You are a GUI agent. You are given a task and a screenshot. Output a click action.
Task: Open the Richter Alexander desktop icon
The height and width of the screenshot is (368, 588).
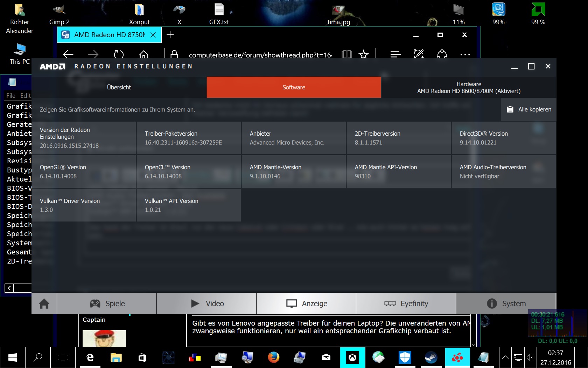(20, 19)
